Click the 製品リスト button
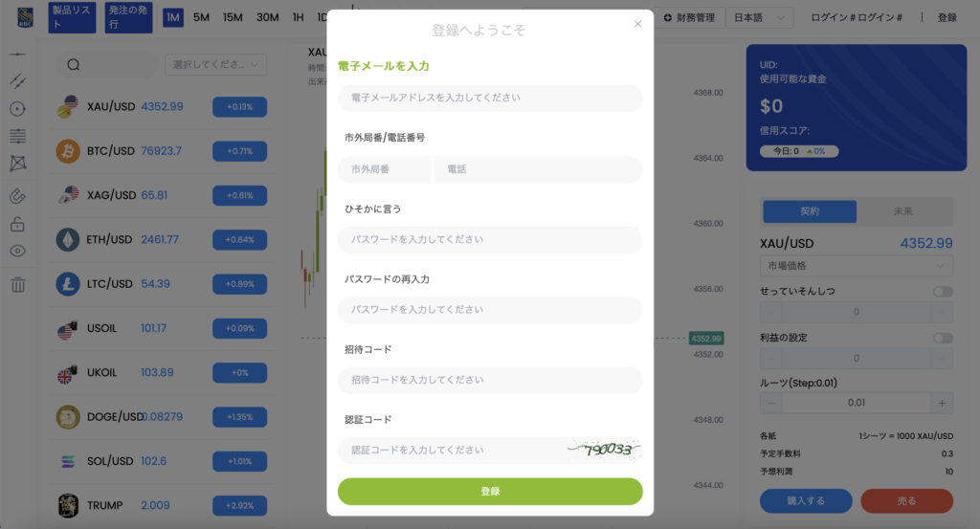 [x=72, y=17]
